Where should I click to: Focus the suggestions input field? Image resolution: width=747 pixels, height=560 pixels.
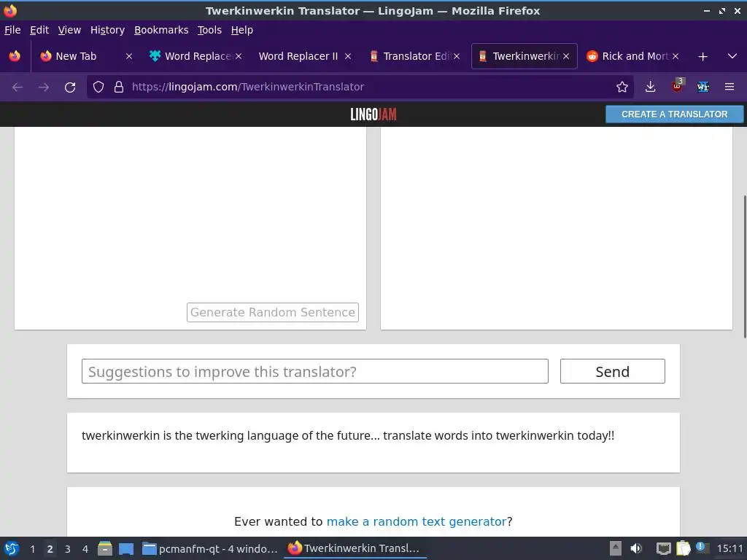tap(315, 371)
